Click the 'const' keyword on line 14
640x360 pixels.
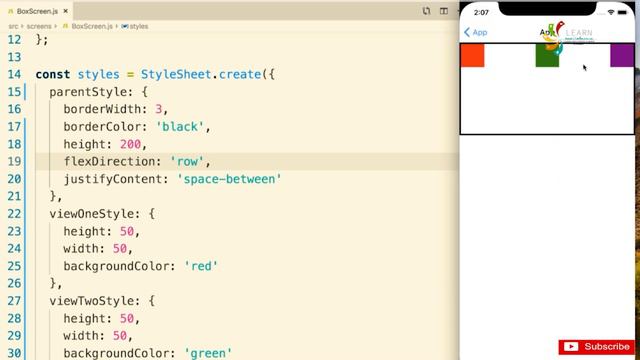[x=53, y=74]
